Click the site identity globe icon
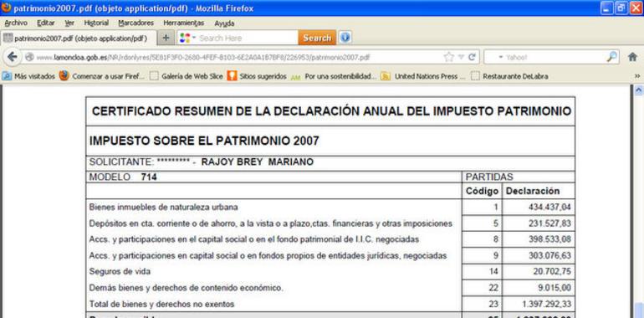644x318 pixels. [x=29, y=57]
